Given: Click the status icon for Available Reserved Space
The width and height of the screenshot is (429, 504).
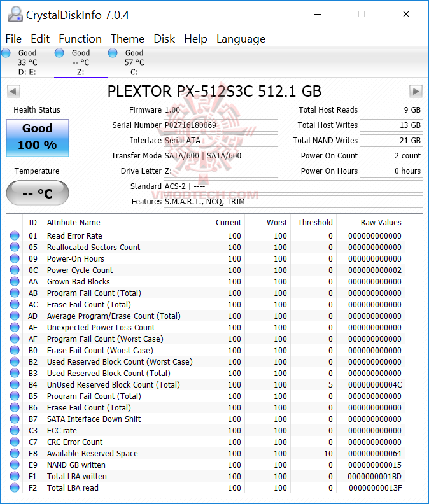Looking at the screenshot, I should [x=15, y=453].
